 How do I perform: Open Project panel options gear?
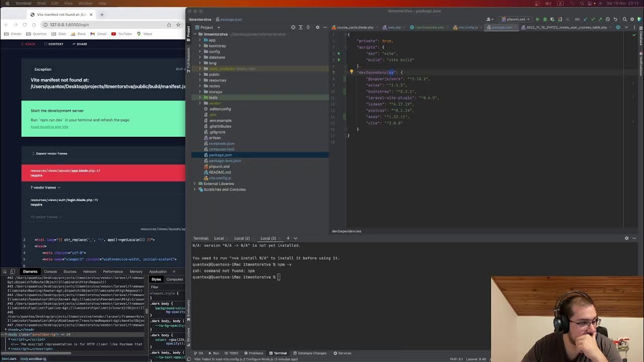[317, 27]
